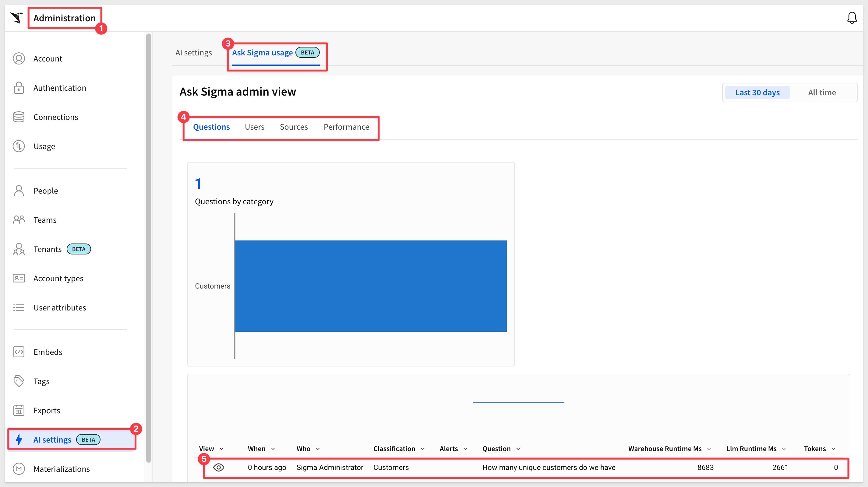
Task: Select the Last 30 days range
Action: click(x=757, y=93)
